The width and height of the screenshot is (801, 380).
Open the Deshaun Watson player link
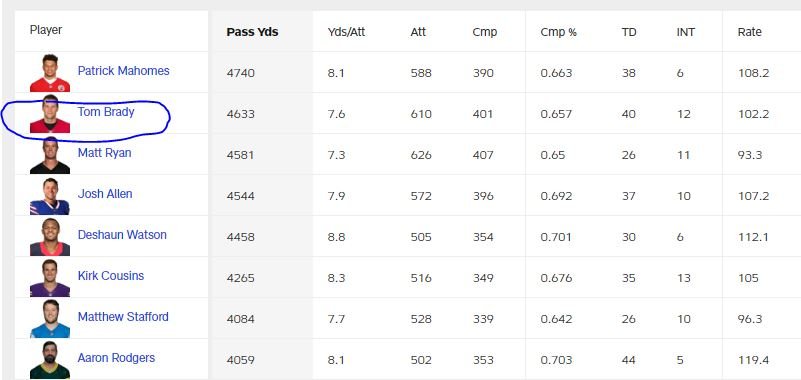pyautogui.click(x=122, y=234)
